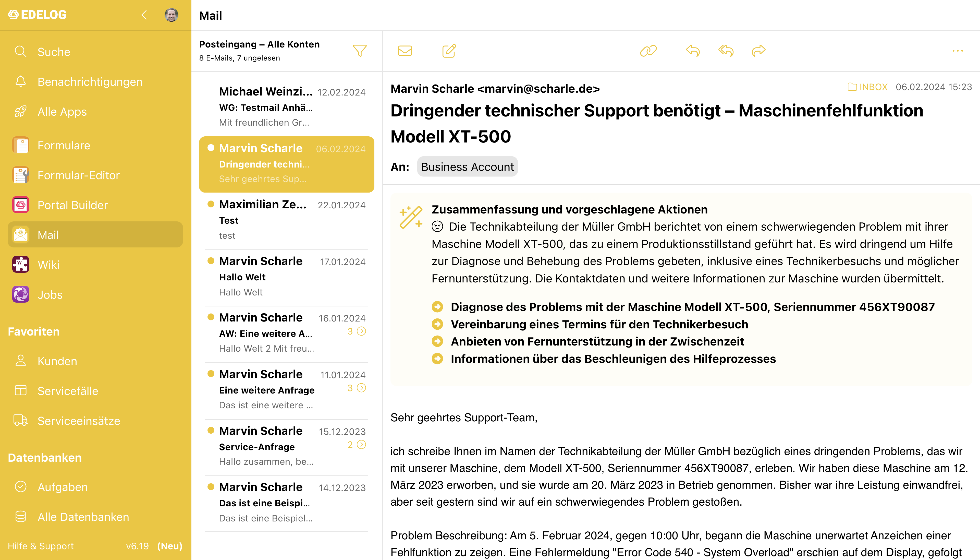Open Alle Apps from sidebar
Image resolution: width=980 pixels, height=560 pixels.
click(95, 112)
